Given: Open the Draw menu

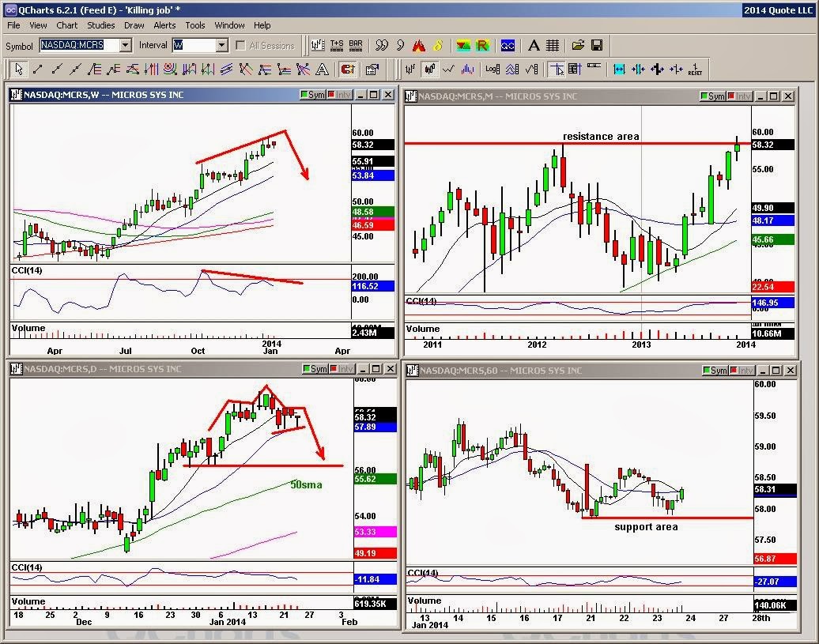Looking at the screenshot, I should (x=134, y=25).
